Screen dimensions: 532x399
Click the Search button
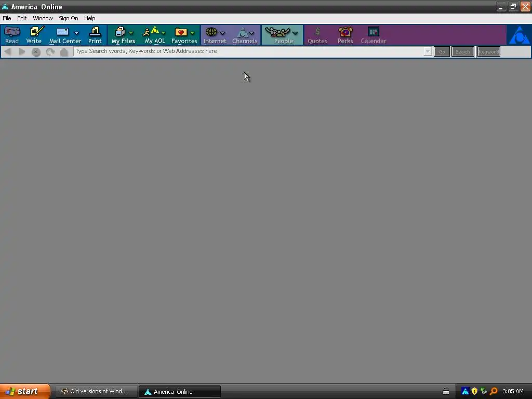tap(463, 51)
